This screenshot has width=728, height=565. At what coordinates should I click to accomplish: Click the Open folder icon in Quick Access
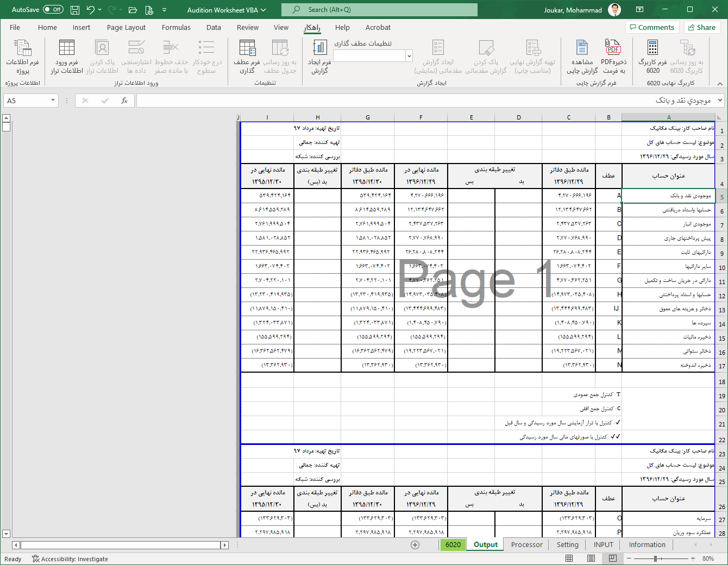coord(133,10)
